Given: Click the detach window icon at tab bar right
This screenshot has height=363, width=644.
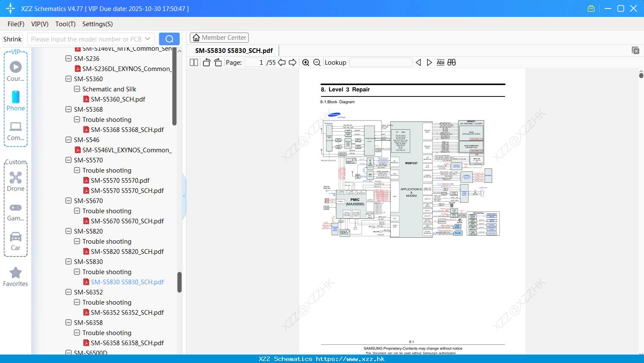Looking at the screenshot, I should point(636,50).
